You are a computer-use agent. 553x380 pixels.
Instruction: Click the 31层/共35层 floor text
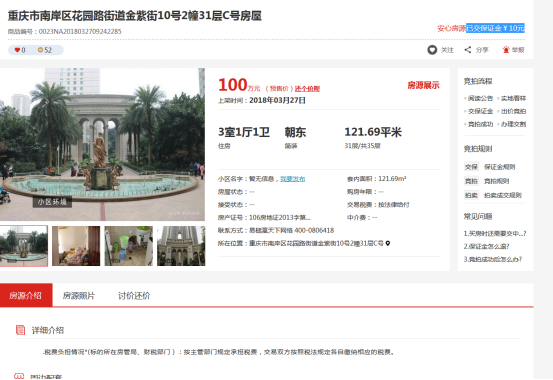362,146
